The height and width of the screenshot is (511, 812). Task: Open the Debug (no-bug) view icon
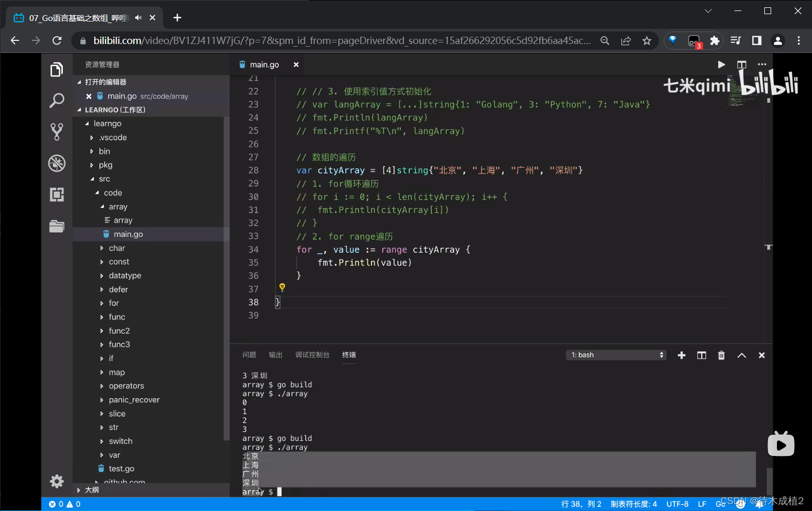(57, 163)
